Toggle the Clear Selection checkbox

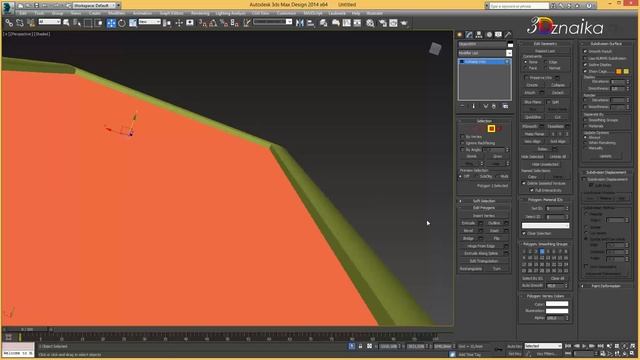[x=524, y=233]
